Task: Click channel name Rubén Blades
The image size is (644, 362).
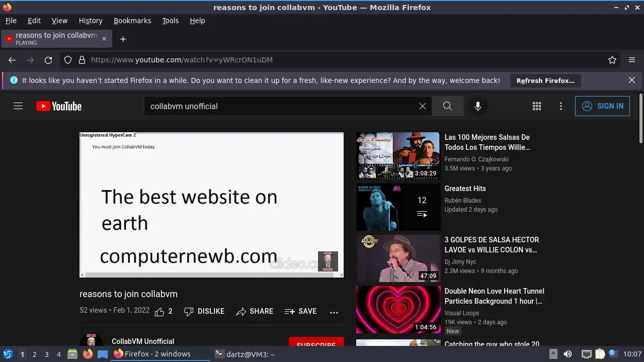Action: 463,201
